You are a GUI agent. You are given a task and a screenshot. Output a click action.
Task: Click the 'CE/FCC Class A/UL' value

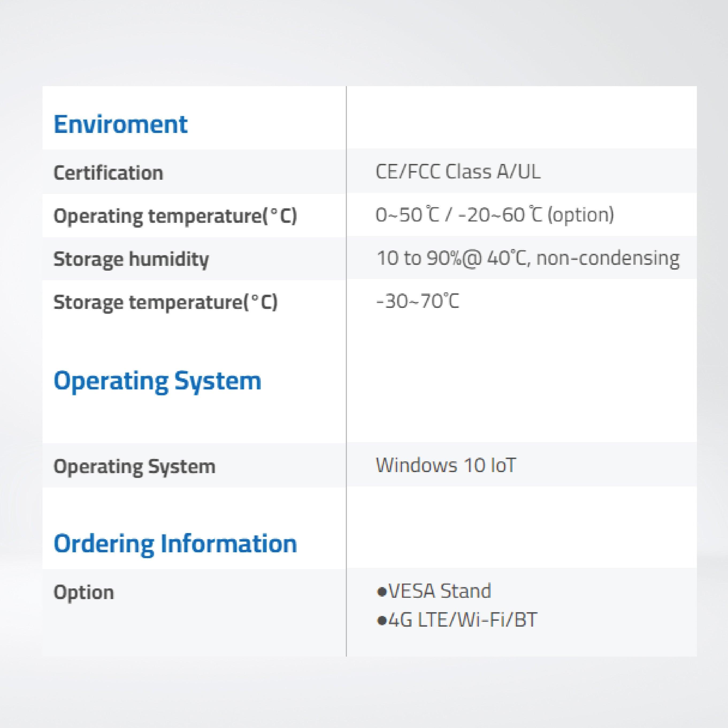point(458,172)
